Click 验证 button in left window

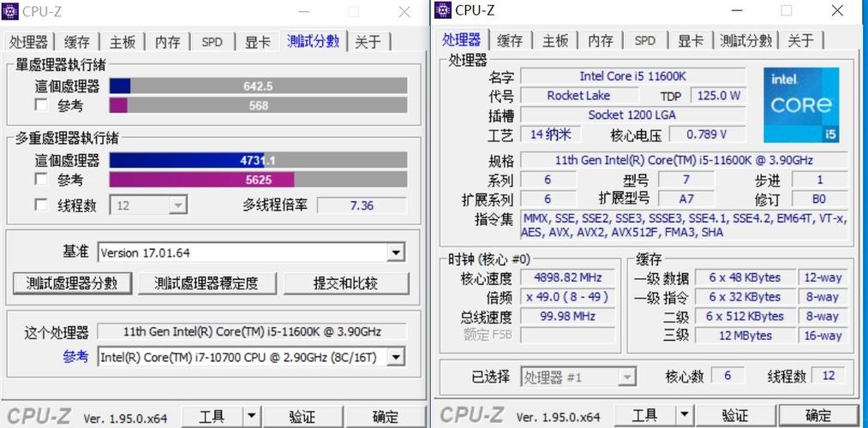[302, 415]
